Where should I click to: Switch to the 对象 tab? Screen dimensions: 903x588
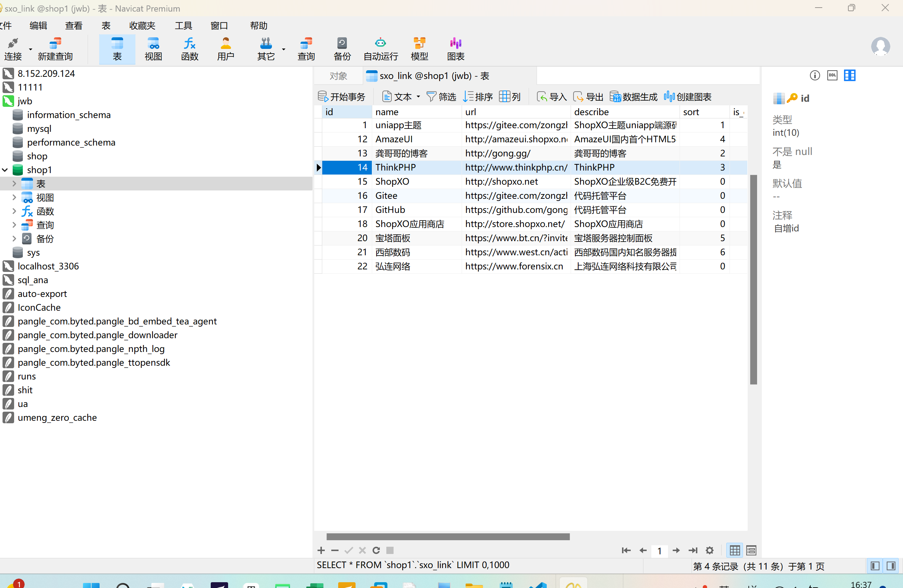pos(339,76)
